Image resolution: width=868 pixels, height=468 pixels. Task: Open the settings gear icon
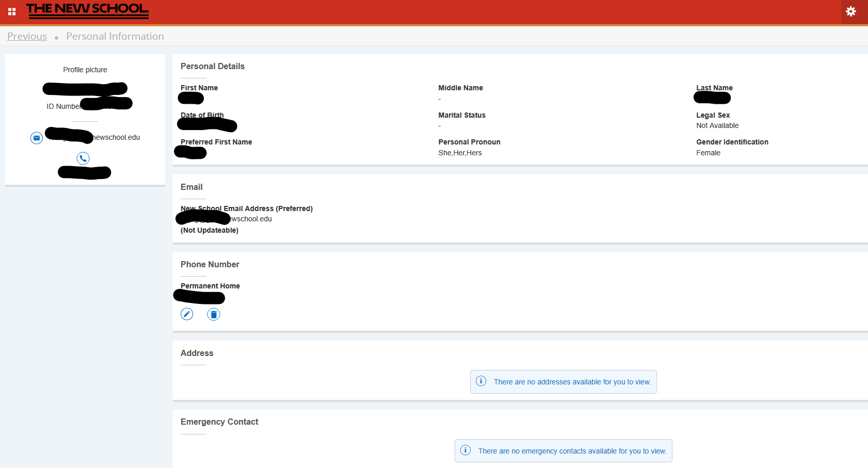(x=851, y=11)
